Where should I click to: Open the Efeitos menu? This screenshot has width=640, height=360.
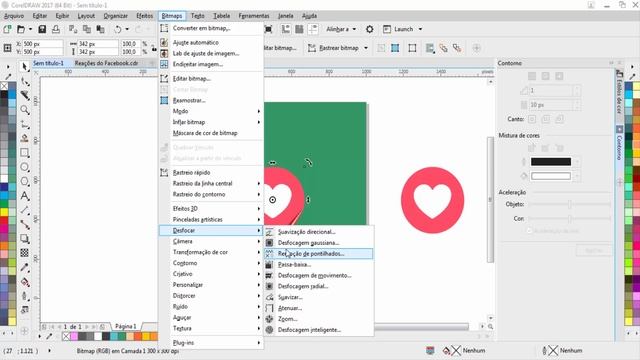click(144, 16)
